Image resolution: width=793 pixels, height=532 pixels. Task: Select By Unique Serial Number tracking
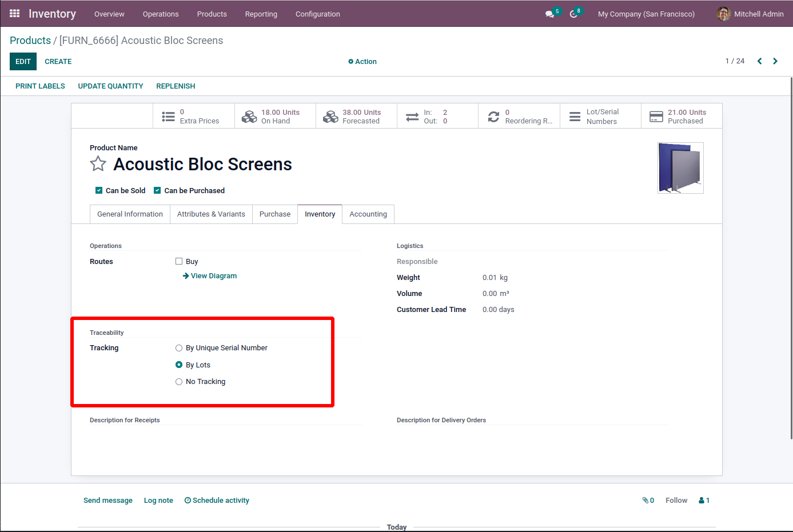pos(179,348)
